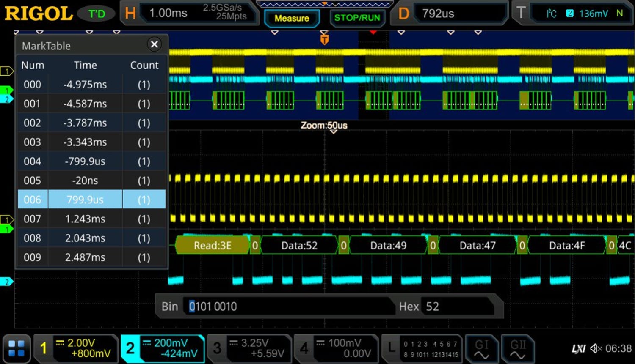Open the logic channels L selector
The image size is (635, 364).
point(392,348)
